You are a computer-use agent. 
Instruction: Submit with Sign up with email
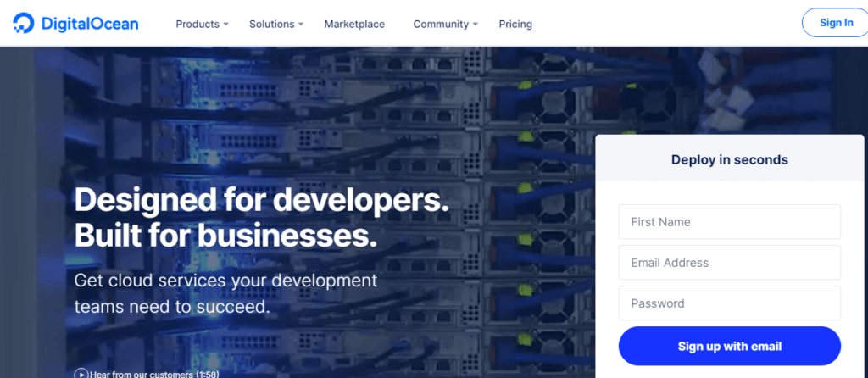[729, 346]
